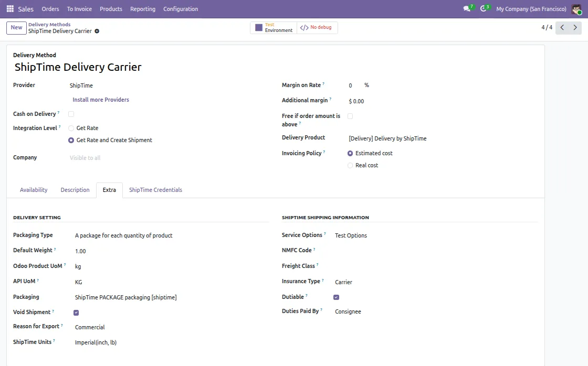Show Invoicing Policy help tooltip icon

[x=324, y=152]
